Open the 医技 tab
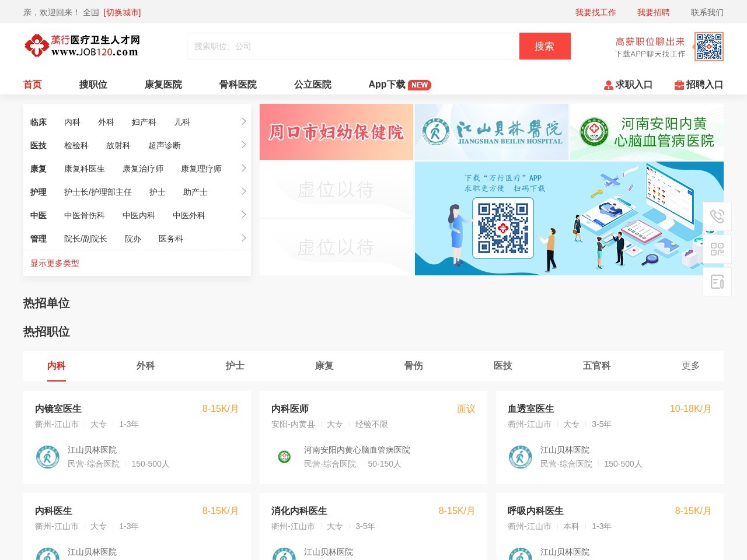747x560 pixels. coord(503,366)
